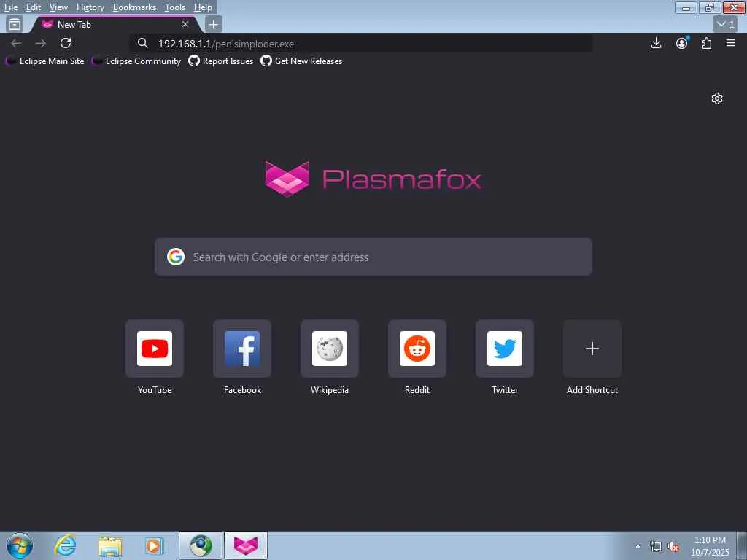The height and width of the screenshot is (560, 747).
Task: Open the Extensions puzzle icon
Action: 706,43
